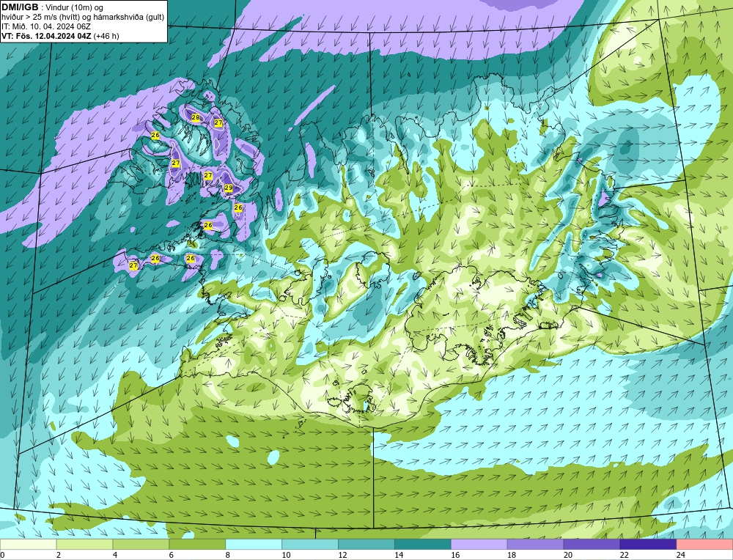Viewport: 733px width, 560px height.
Task: Click the 14–16 m/s dark teal legend swatch
Action: point(423,545)
